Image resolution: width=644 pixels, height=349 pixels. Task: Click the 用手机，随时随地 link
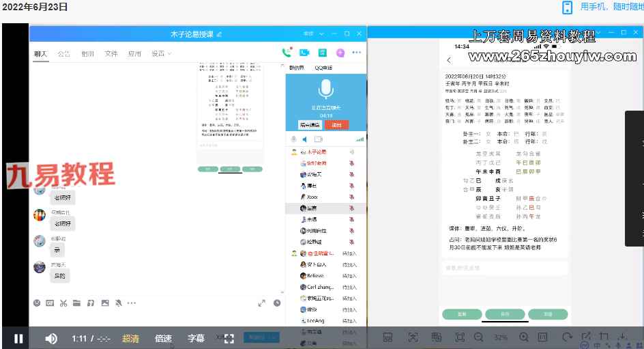tap(611, 7)
